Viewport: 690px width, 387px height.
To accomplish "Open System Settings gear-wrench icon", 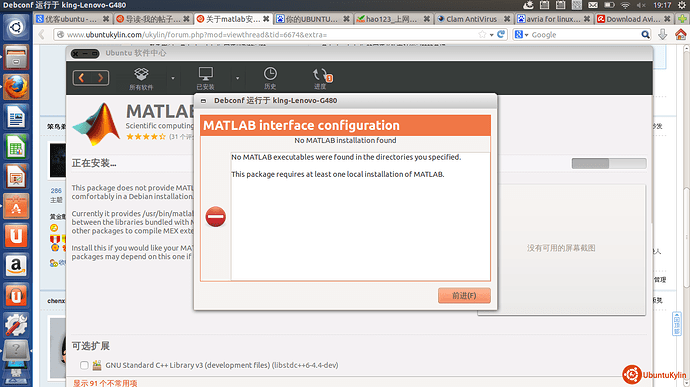I will (16, 325).
